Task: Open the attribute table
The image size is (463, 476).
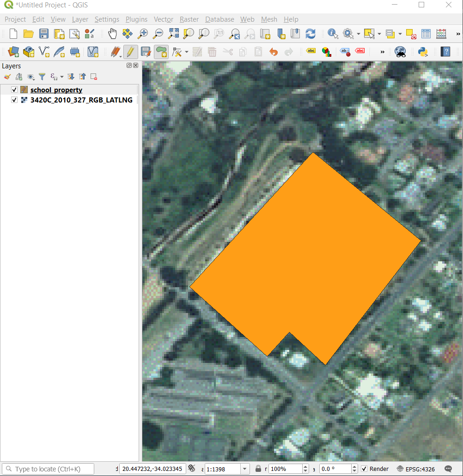Action: [426, 34]
